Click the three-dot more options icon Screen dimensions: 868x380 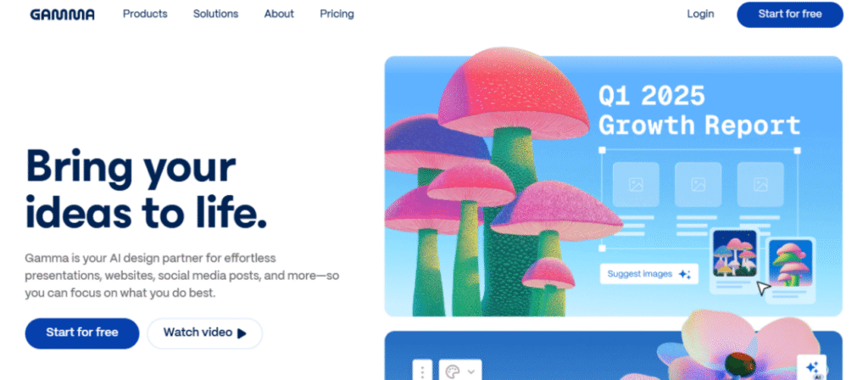(x=422, y=372)
